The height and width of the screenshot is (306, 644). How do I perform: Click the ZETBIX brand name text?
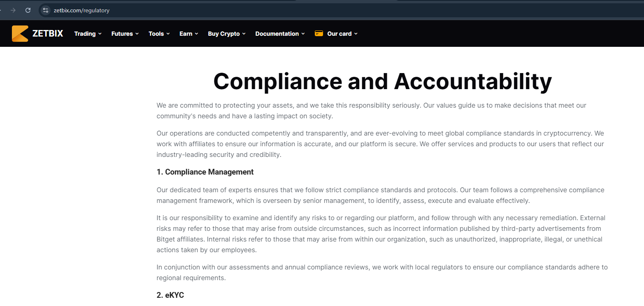(x=48, y=34)
